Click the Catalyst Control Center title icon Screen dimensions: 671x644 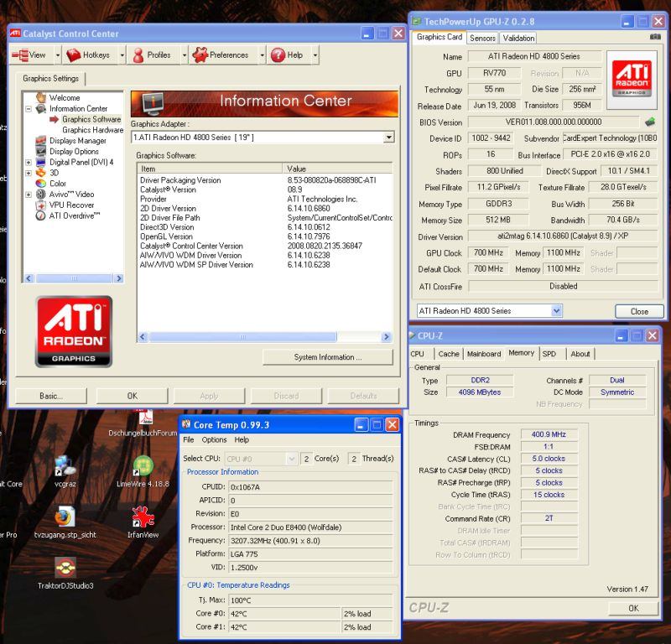[x=15, y=33]
